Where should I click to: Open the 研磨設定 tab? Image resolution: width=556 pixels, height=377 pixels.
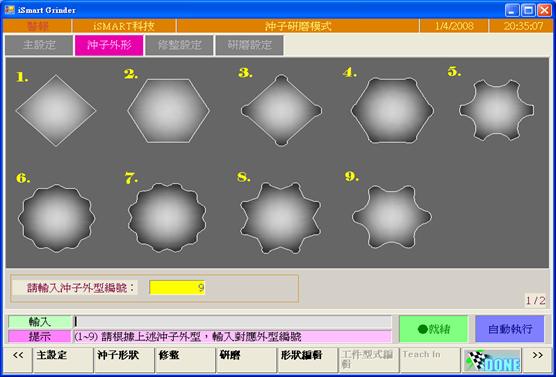point(249,45)
